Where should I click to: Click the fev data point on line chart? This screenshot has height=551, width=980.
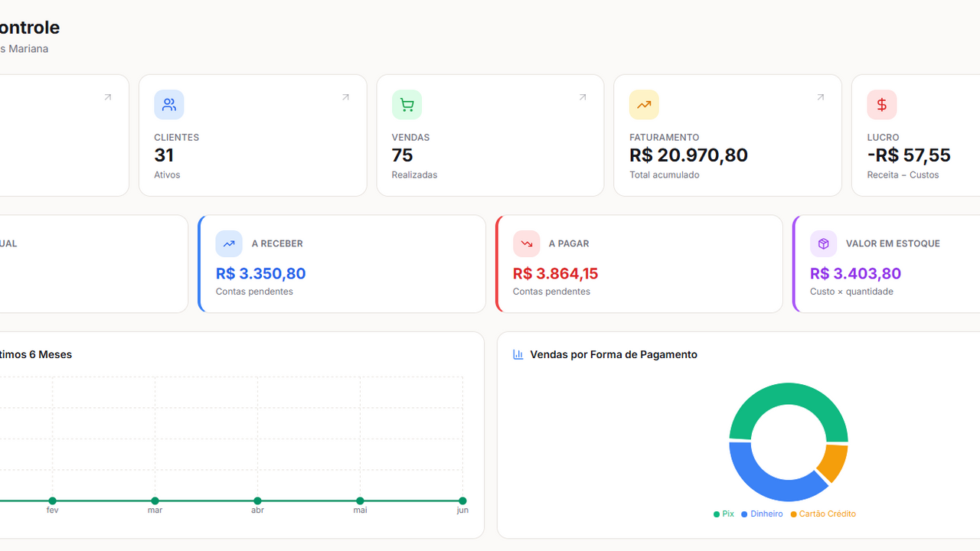pyautogui.click(x=52, y=501)
